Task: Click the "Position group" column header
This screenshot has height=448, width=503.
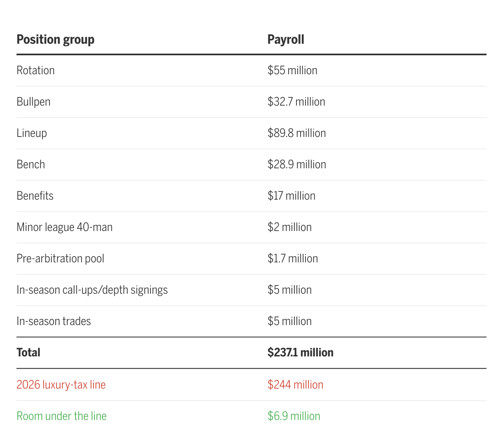Action: pyautogui.click(x=55, y=40)
